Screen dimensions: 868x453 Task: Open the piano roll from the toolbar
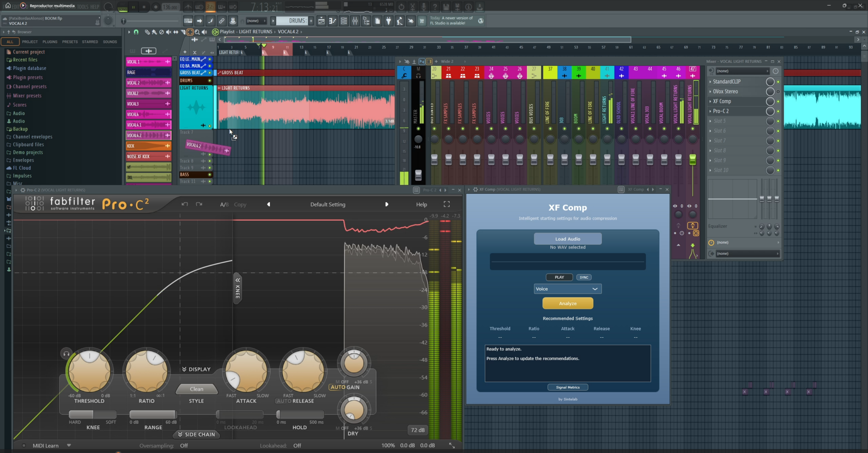[x=333, y=21]
